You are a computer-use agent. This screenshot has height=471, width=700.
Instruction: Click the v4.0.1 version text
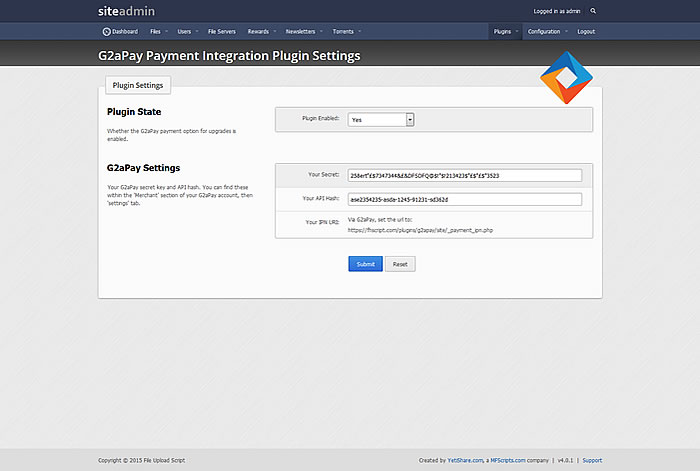click(565, 460)
